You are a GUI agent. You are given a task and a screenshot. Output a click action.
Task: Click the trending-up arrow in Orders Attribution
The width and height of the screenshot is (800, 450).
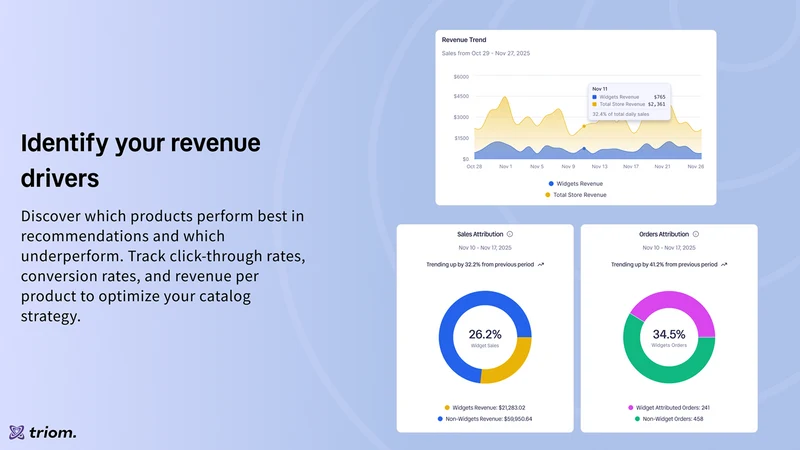724,264
